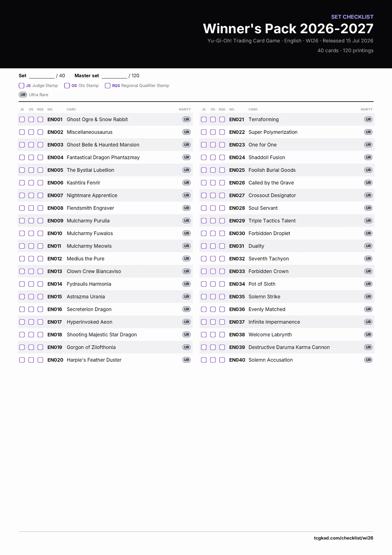Click the UR rarity badge for Forbidden Droplet
392x555 pixels.
[368, 233]
